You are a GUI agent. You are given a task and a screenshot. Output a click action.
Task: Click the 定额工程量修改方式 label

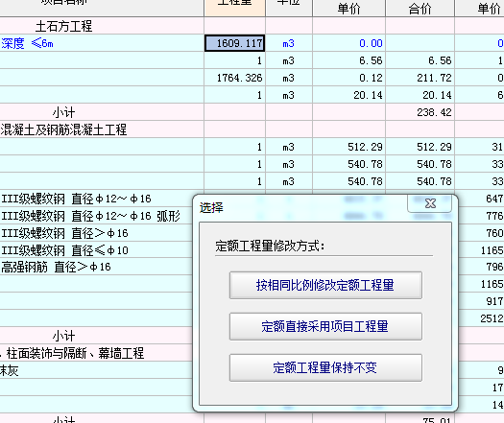click(x=270, y=247)
